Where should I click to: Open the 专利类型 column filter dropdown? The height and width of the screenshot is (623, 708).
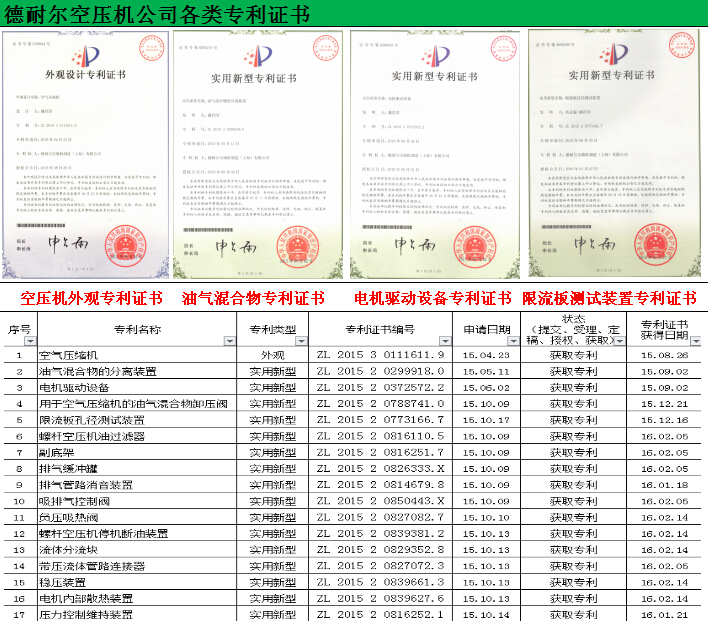click(x=300, y=341)
